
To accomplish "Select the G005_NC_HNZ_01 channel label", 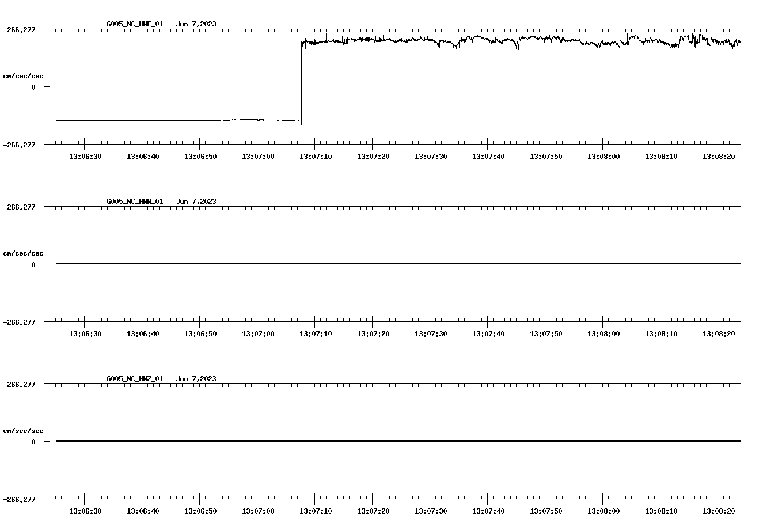I will [134, 378].
